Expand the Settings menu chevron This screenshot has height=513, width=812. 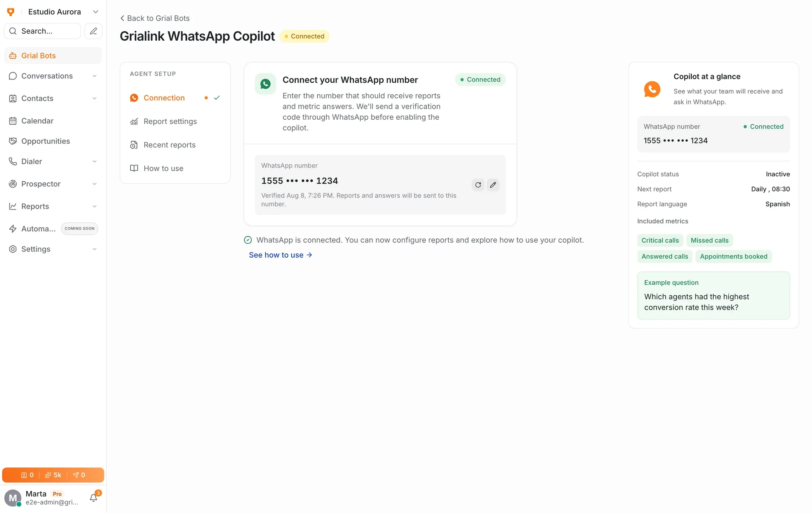coord(94,249)
